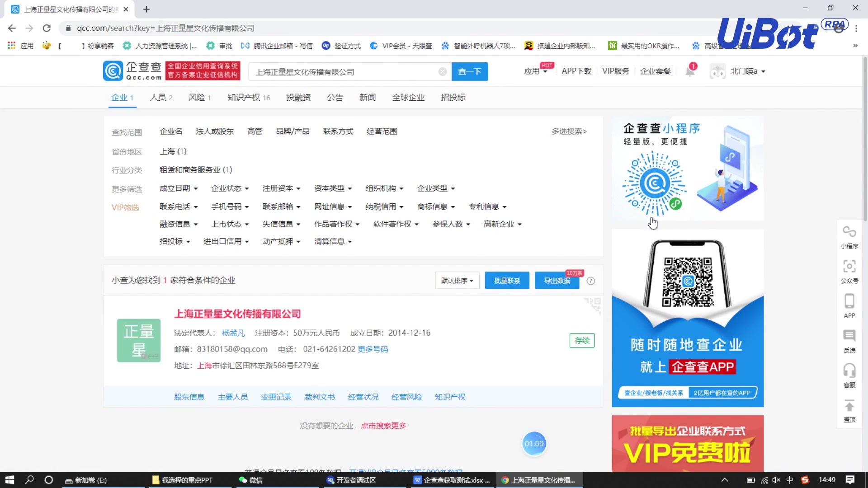Switch to the 人员 results tab
The height and width of the screenshot is (488, 868).
[161, 98]
